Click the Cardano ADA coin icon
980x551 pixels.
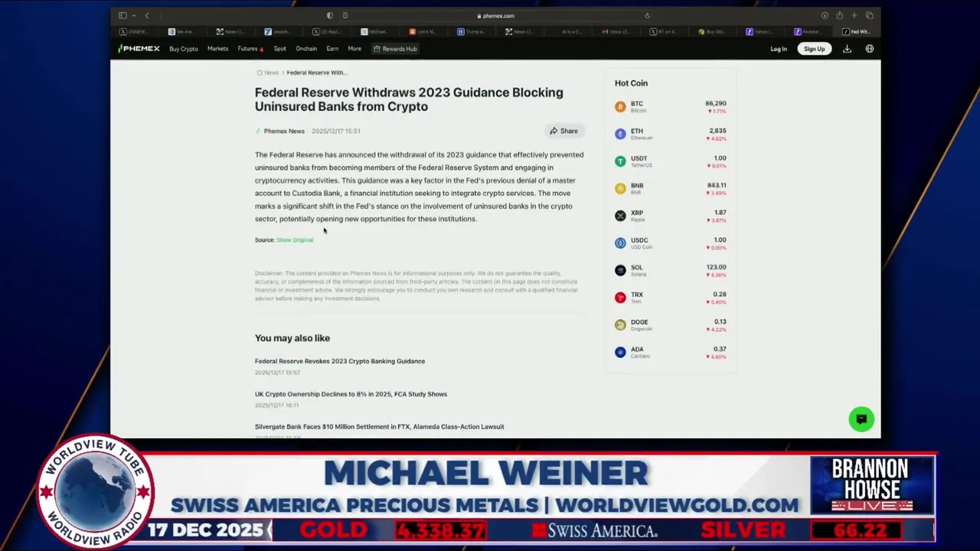[620, 352]
